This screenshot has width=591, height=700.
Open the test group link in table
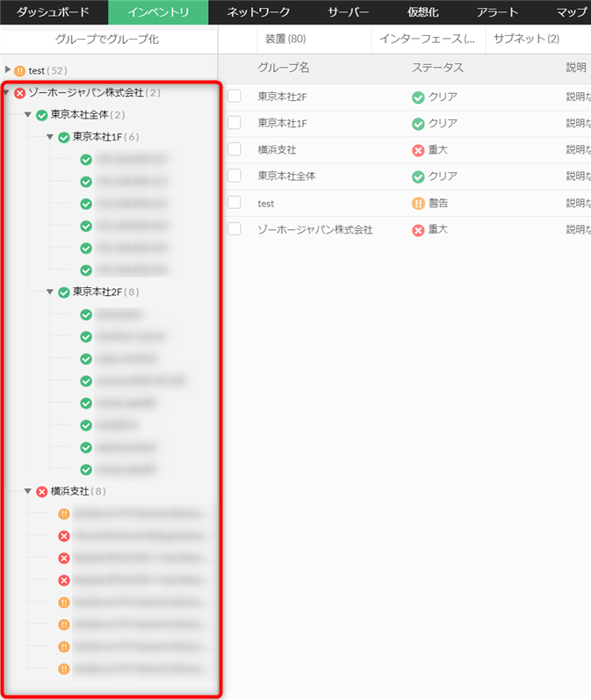coord(265,204)
